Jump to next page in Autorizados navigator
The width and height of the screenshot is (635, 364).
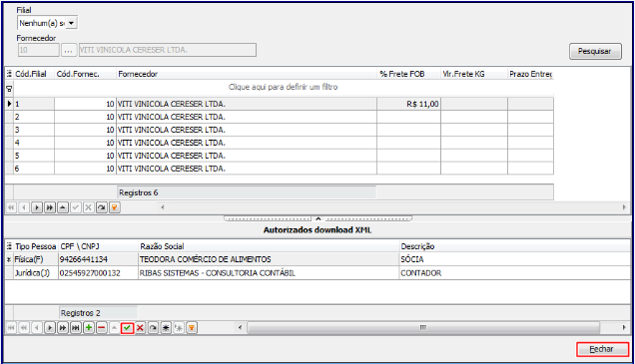click(63, 327)
